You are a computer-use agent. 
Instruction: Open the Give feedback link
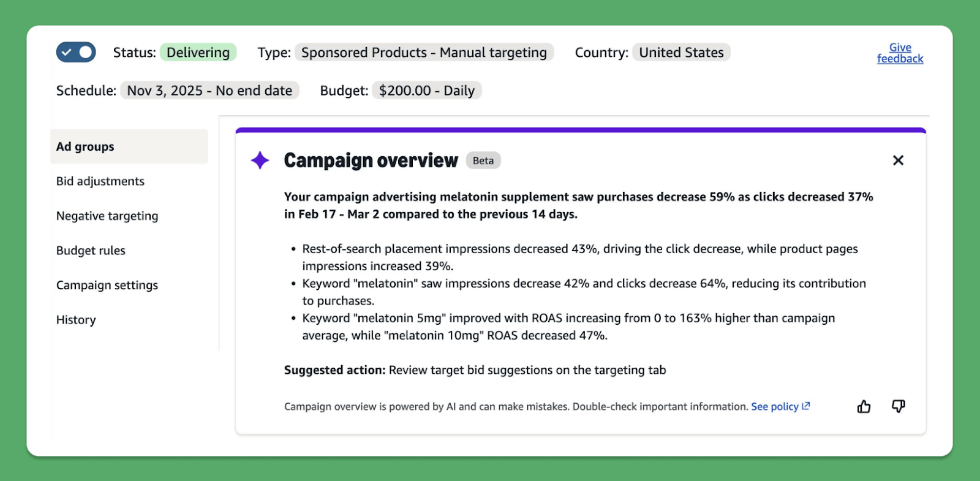tap(900, 53)
